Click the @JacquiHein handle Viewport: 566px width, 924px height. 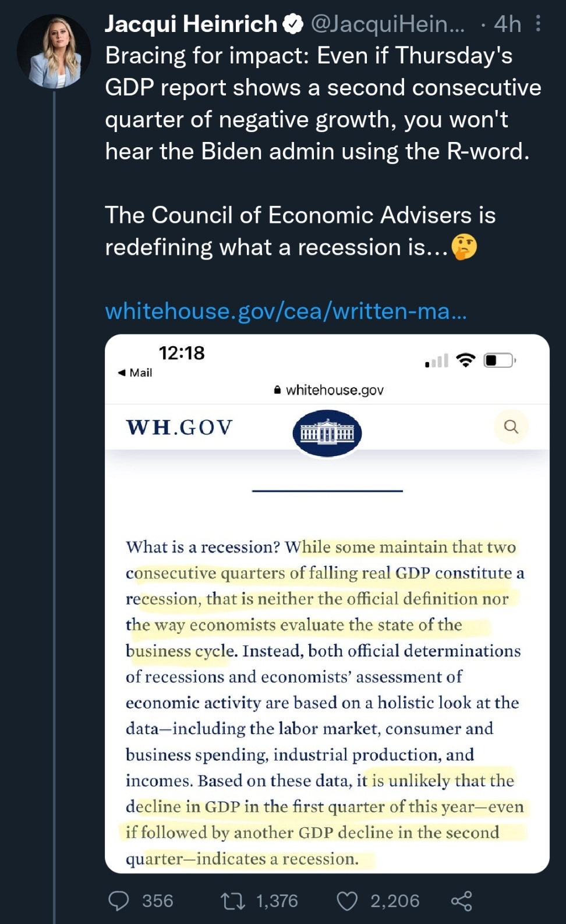pos(388,24)
